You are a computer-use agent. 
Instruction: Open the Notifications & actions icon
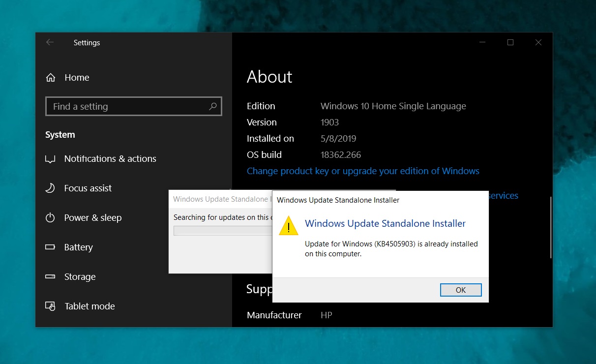click(x=50, y=159)
